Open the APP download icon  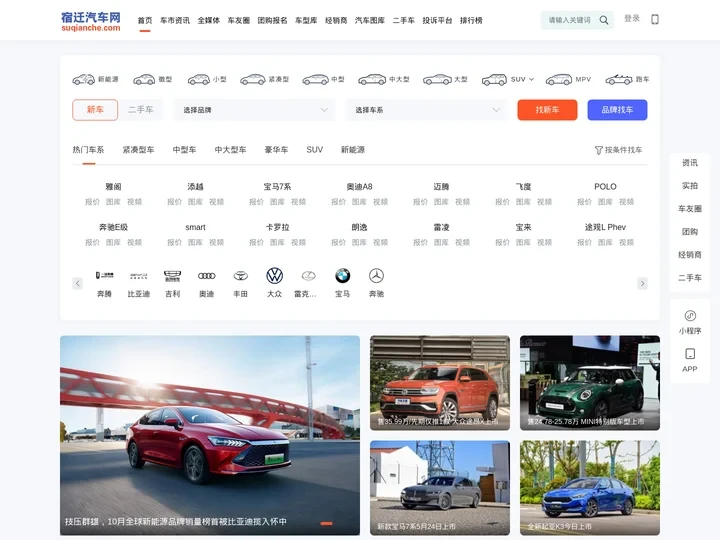pyautogui.click(x=690, y=354)
